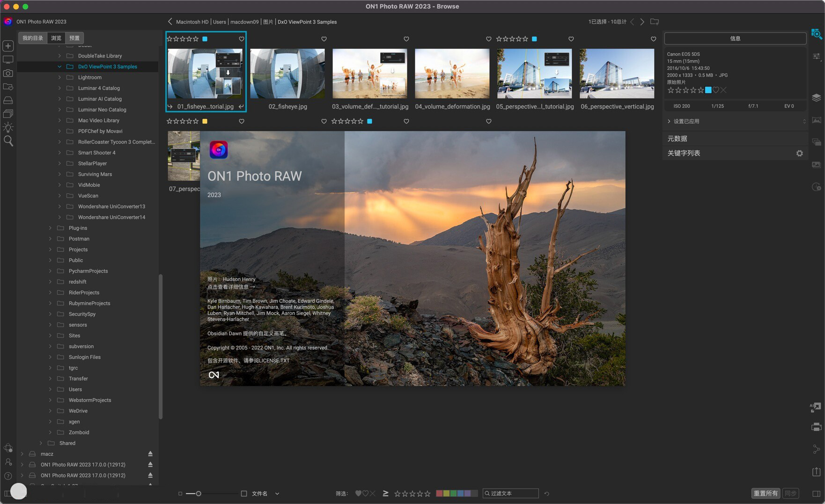Image resolution: width=825 pixels, height=504 pixels.
Task: Open the 信息 panel tab
Action: pyautogui.click(x=735, y=38)
